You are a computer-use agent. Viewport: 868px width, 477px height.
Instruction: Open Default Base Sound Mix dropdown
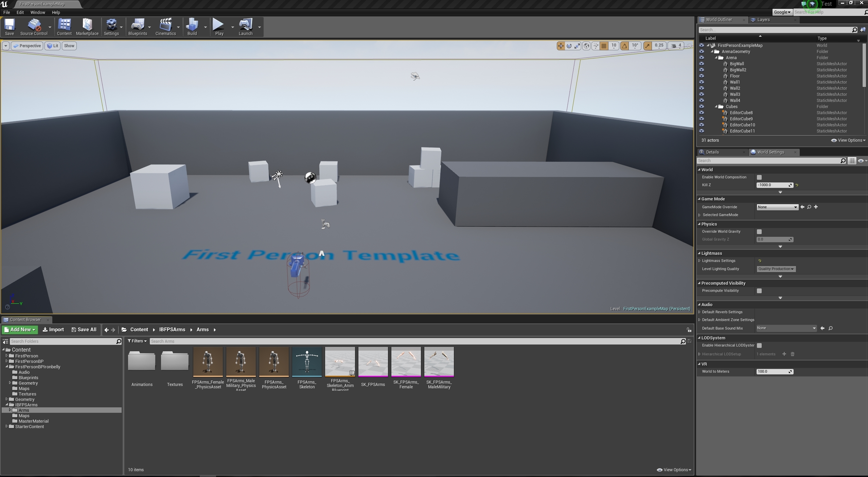tap(786, 328)
